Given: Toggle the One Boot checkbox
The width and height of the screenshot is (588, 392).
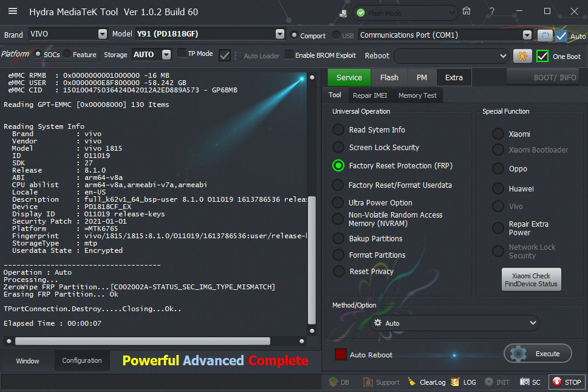Looking at the screenshot, I should tap(542, 57).
